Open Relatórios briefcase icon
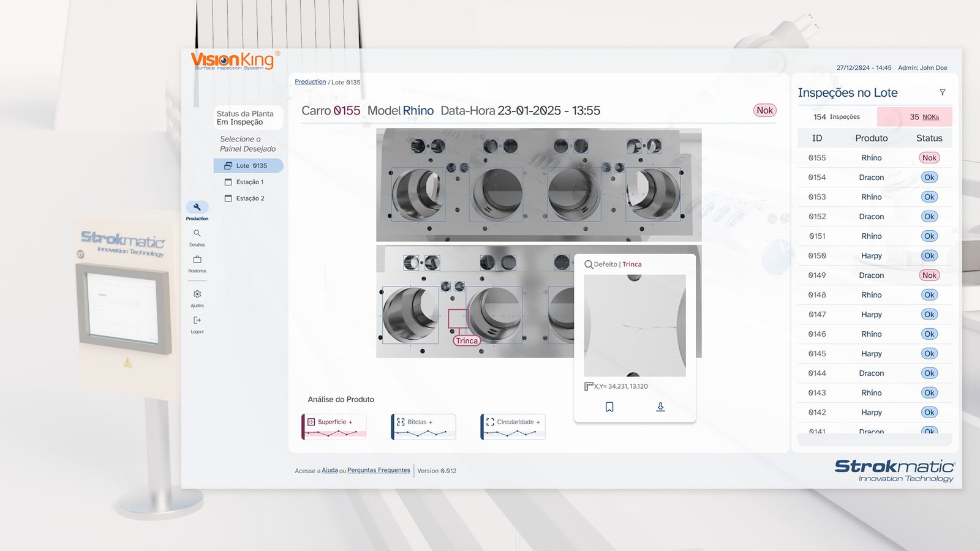 [197, 260]
